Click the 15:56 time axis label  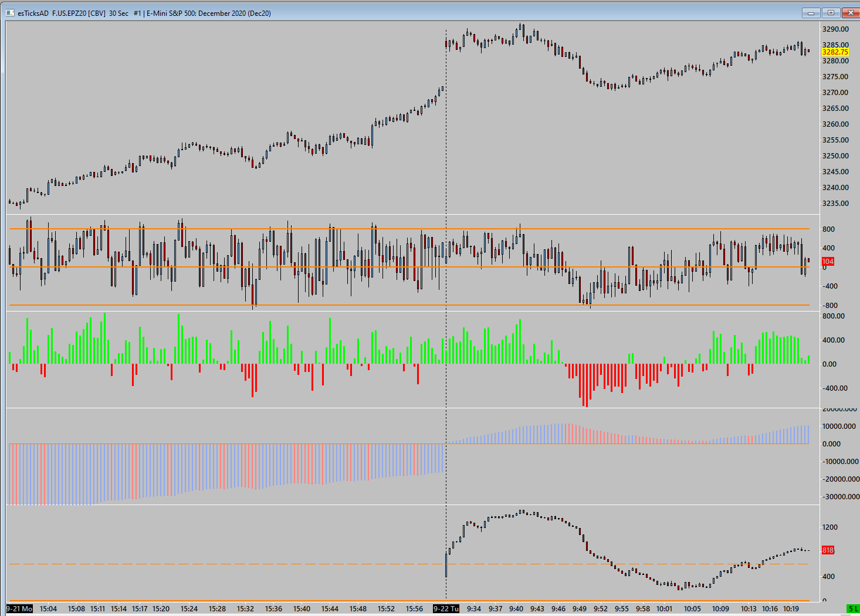coord(414,609)
